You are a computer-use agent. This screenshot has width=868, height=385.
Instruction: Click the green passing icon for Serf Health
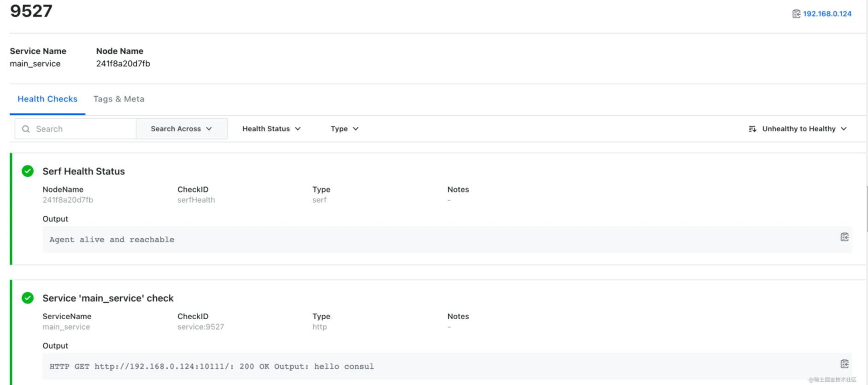pyautogui.click(x=28, y=171)
